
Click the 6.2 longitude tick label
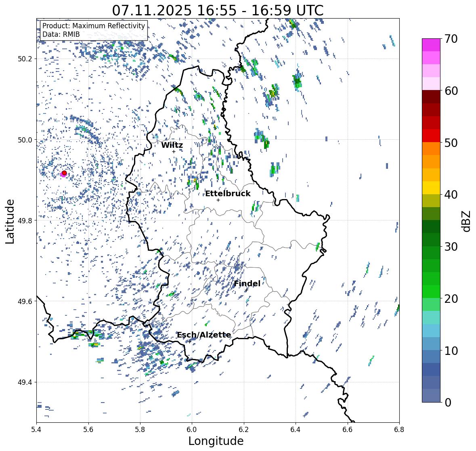[244, 430]
